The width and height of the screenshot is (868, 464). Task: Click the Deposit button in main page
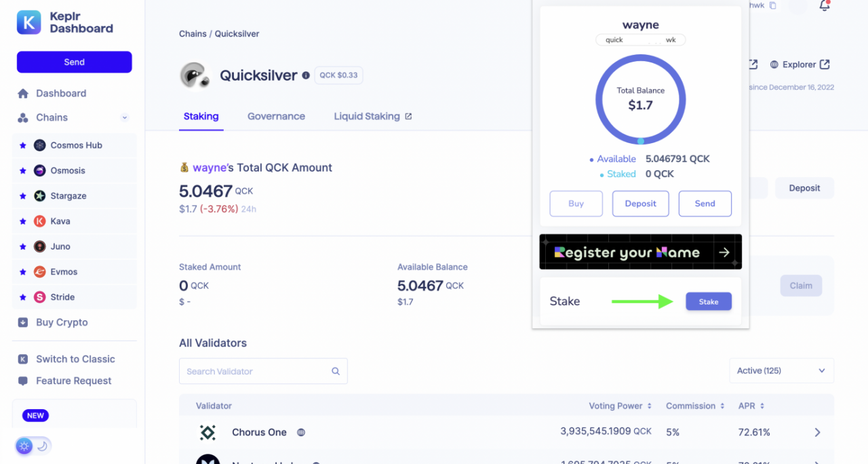(x=804, y=188)
